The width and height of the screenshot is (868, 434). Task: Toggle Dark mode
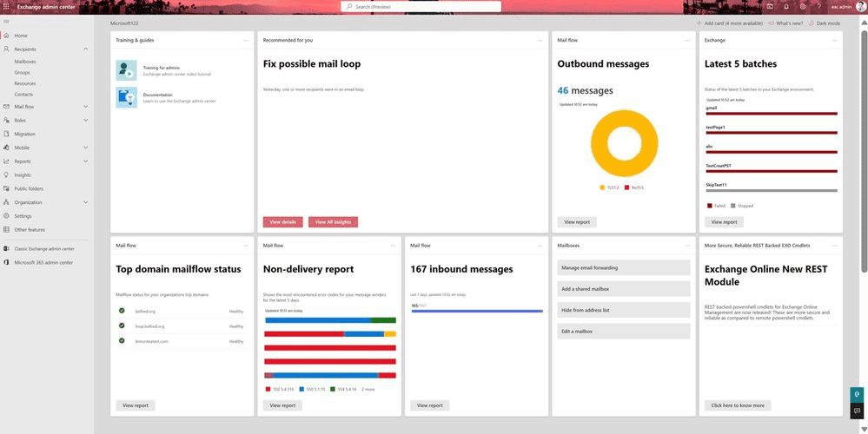(x=825, y=23)
